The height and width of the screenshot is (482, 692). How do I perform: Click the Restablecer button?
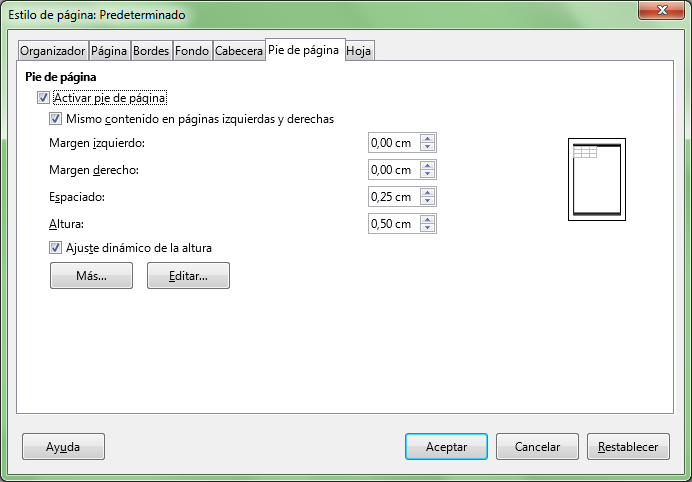click(x=628, y=446)
